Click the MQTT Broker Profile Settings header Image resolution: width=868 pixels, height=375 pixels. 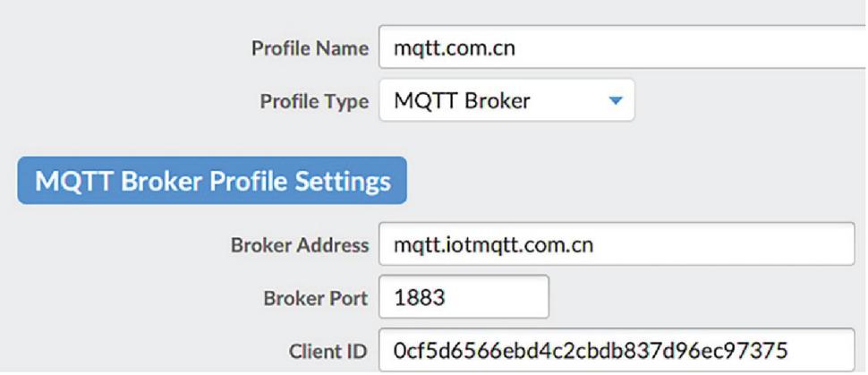[x=212, y=181]
